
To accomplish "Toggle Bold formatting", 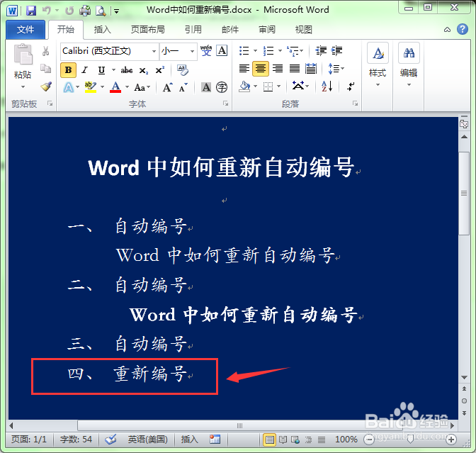I will click(x=68, y=70).
